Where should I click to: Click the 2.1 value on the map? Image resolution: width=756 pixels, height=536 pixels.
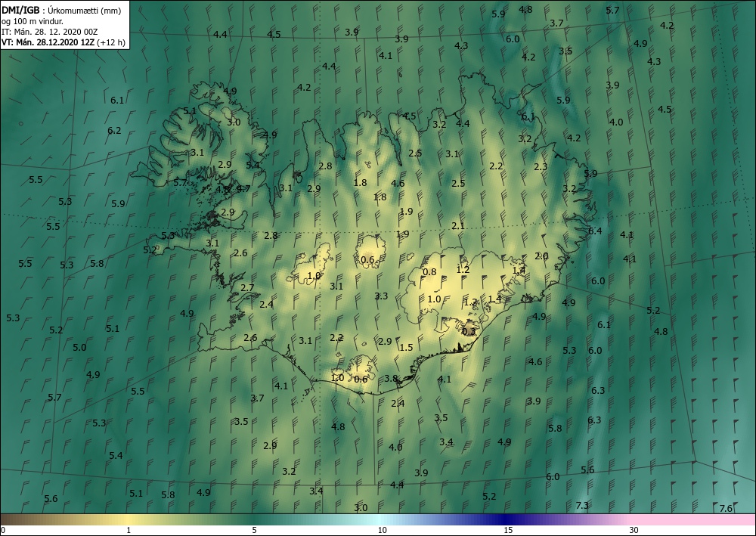coord(458,225)
